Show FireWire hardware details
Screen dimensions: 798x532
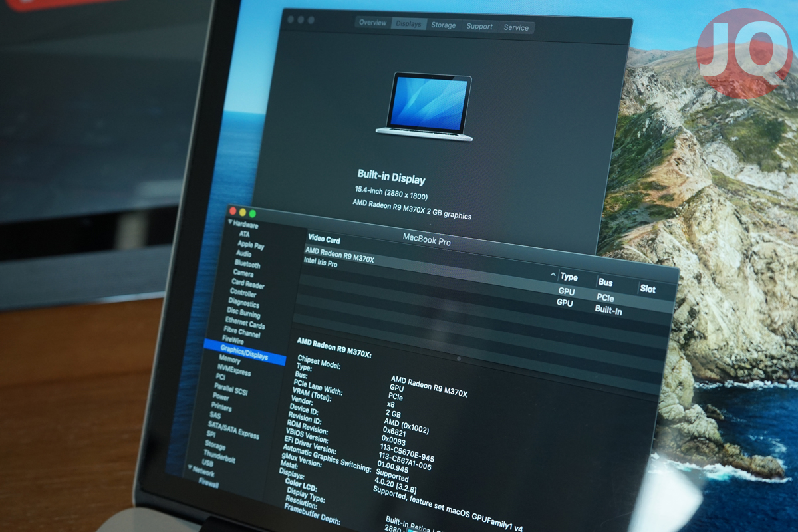click(233, 340)
